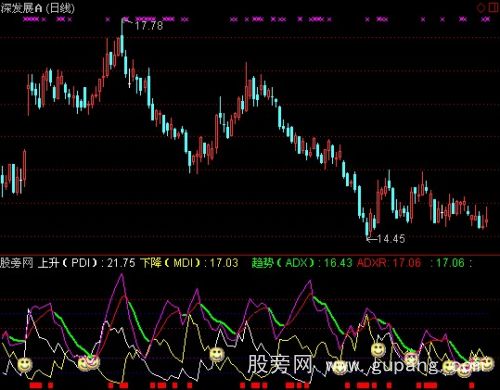
Task: Click the red square window icon
Action: tap(494, 7)
